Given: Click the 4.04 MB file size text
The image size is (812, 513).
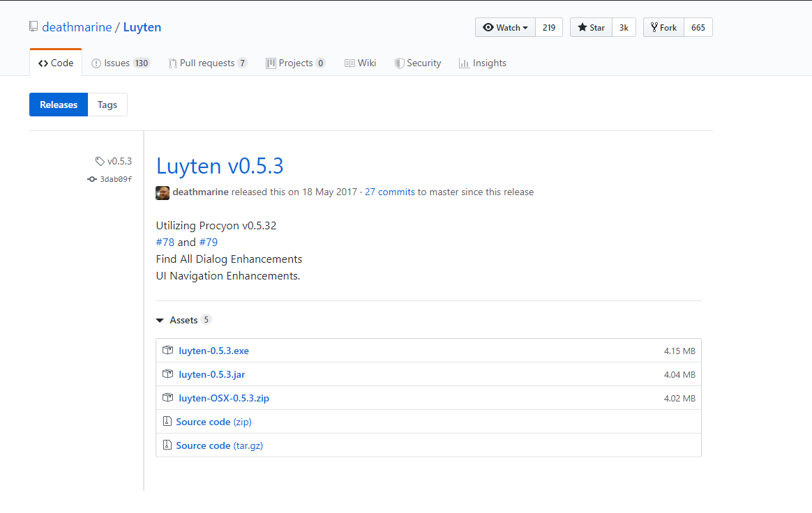Looking at the screenshot, I should click(x=679, y=375).
